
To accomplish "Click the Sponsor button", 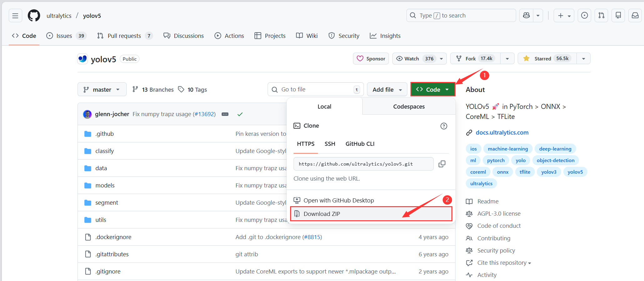I will coord(371,59).
